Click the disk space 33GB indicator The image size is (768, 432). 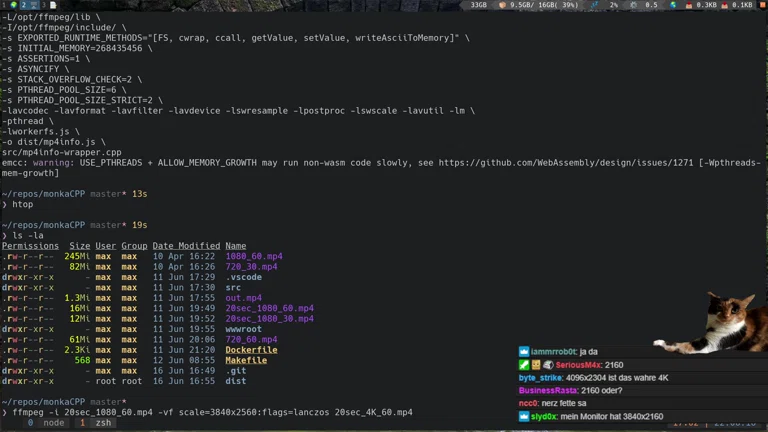coord(479,5)
